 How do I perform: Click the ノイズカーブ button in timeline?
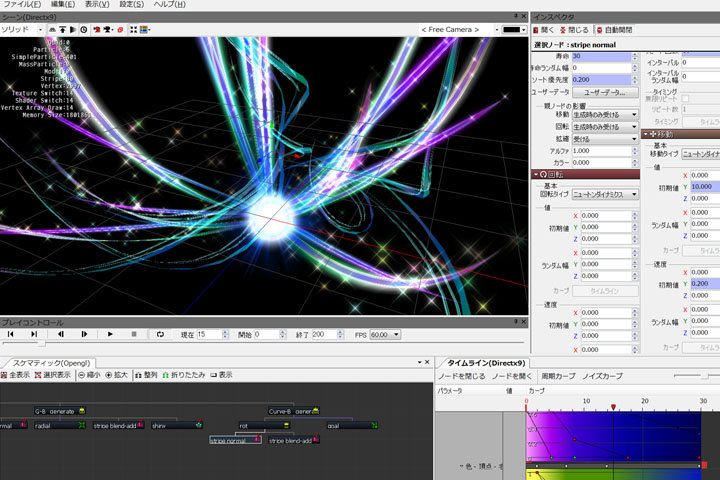[601, 375]
